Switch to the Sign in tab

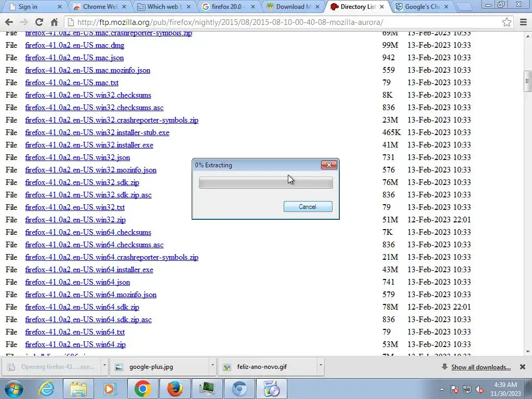(x=33, y=6)
